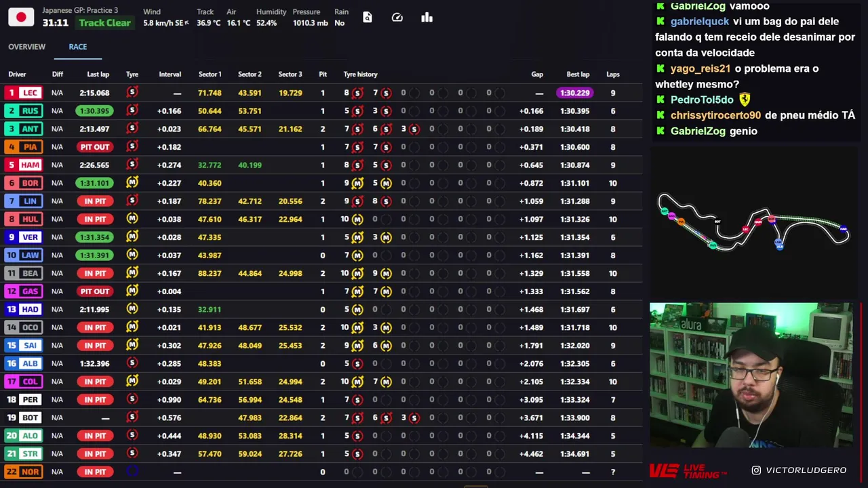Click BOR's green last lap 1:31.101
Viewport: 868px width, 488px height.
pyautogui.click(x=94, y=183)
